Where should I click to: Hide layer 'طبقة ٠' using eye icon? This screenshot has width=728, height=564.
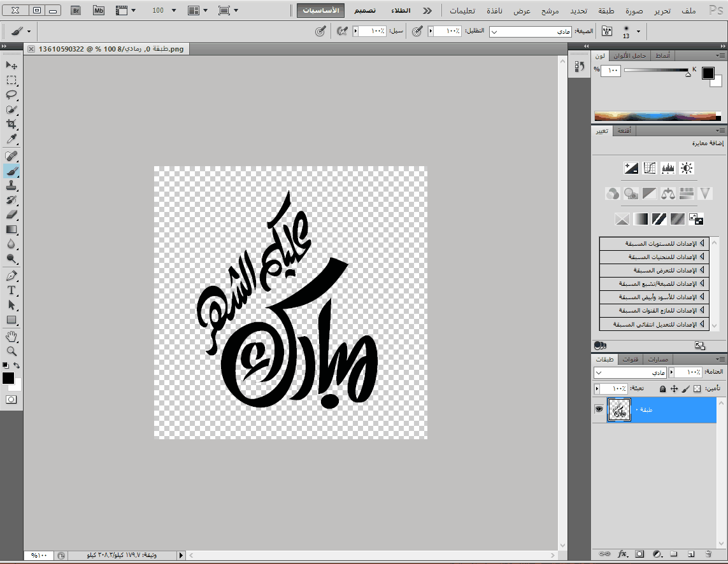[599, 409]
